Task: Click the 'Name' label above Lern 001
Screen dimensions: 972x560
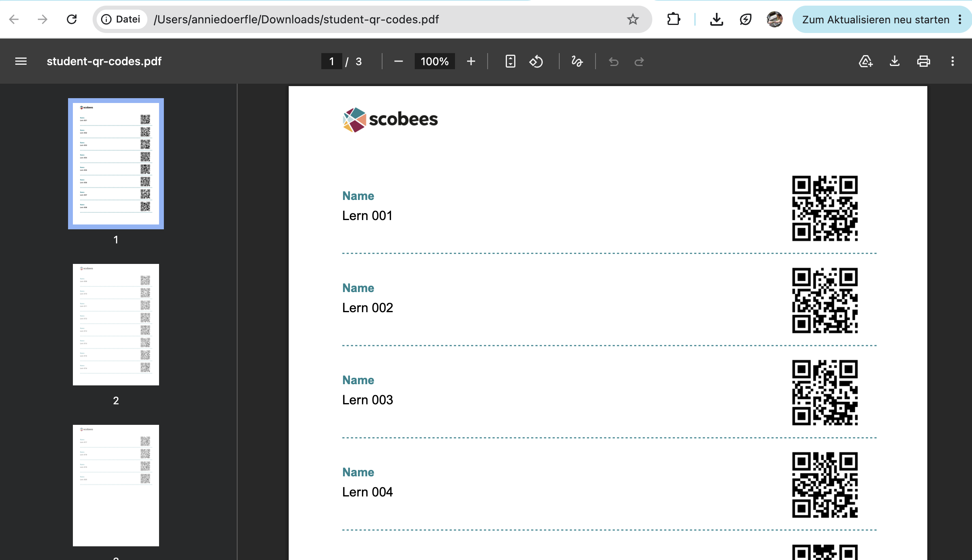Action: (x=358, y=196)
